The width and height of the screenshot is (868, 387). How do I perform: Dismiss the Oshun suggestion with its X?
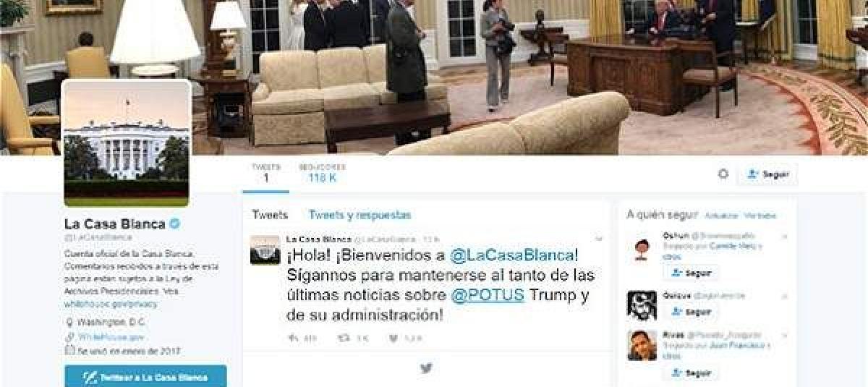point(784,237)
